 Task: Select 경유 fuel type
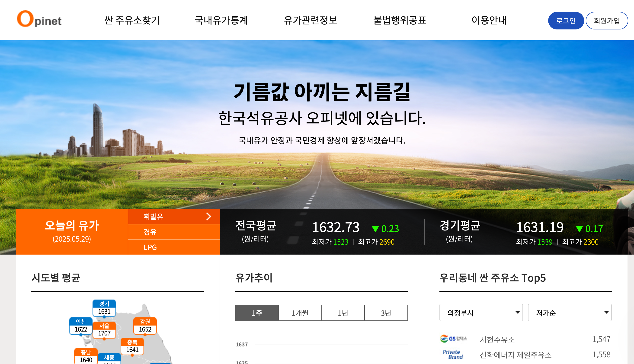[150, 232]
